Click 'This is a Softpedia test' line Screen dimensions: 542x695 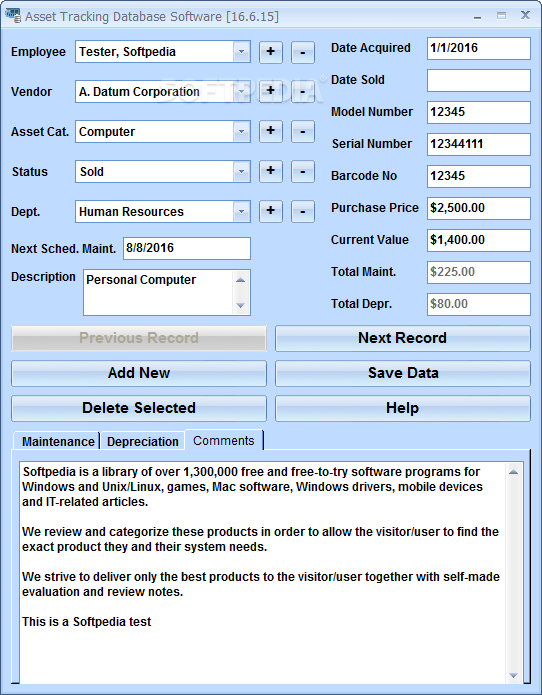pos(86,622)
